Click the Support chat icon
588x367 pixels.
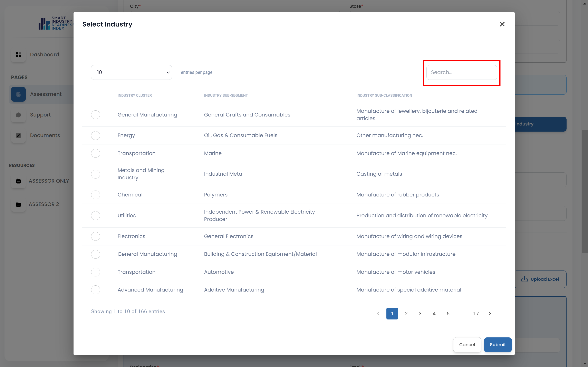click(x=18, y=115)
